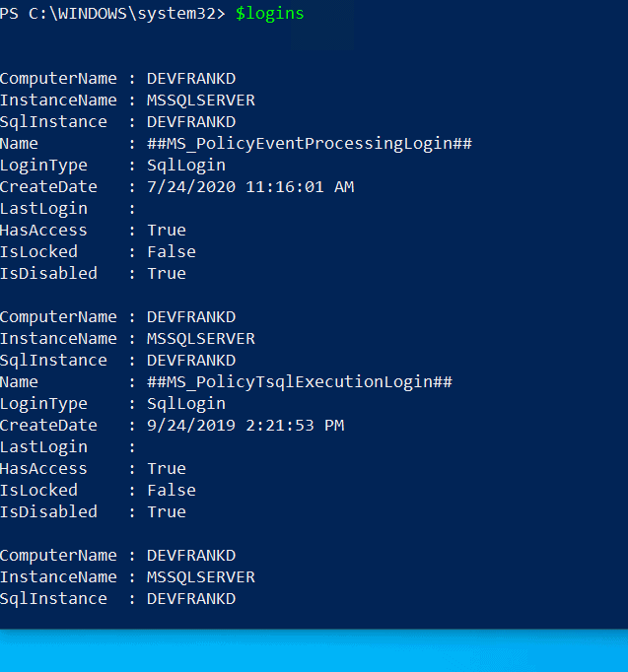Click the last SqlInstance value DEVFRANKD
The height and width of the screenshot is (672, 628).
(190, 599)
